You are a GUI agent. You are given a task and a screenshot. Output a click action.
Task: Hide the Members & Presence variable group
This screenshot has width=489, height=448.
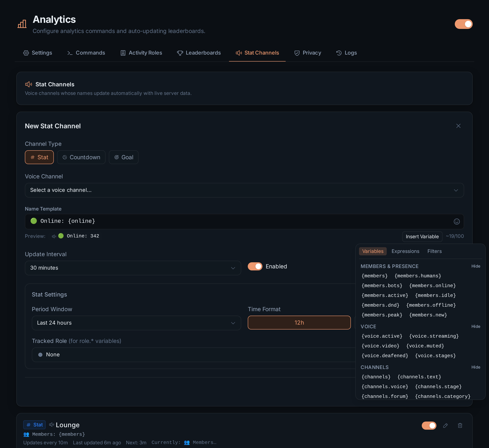[x=476, y=266]
